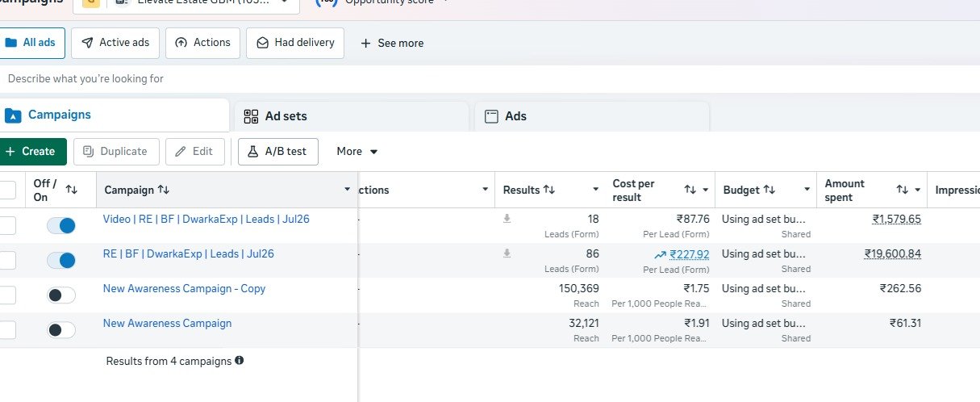Sort by Amount spent arrows
Image resolution: width=980 pixels, height=402 pixels.
tap(903, 190)
